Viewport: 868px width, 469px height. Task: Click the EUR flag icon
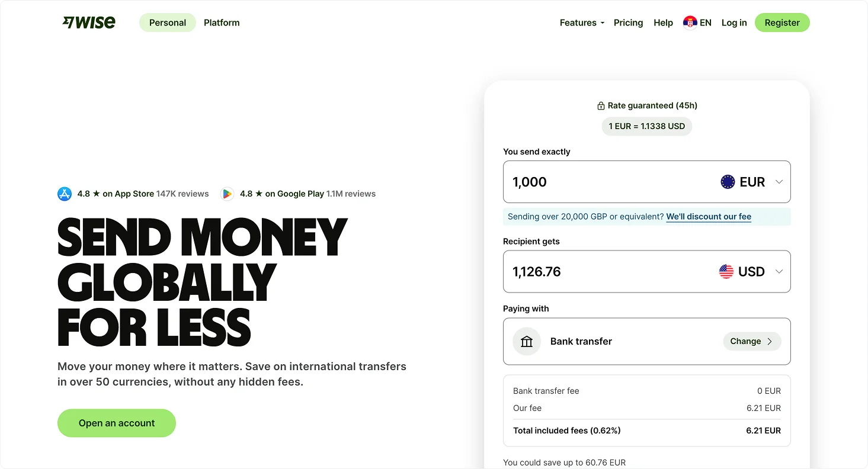point(728,182)
